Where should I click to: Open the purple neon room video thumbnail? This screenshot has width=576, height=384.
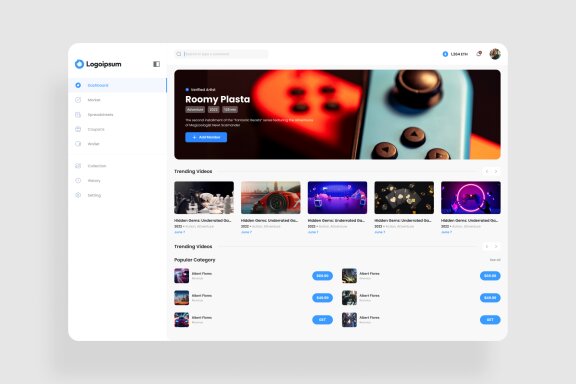[337, 197]
